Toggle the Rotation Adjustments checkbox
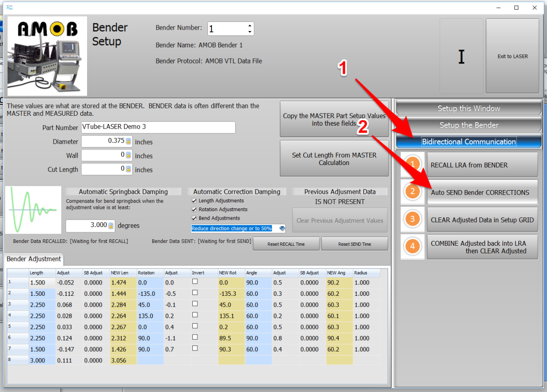The height and width of the screenshot is (392, 547). point(195,209)
